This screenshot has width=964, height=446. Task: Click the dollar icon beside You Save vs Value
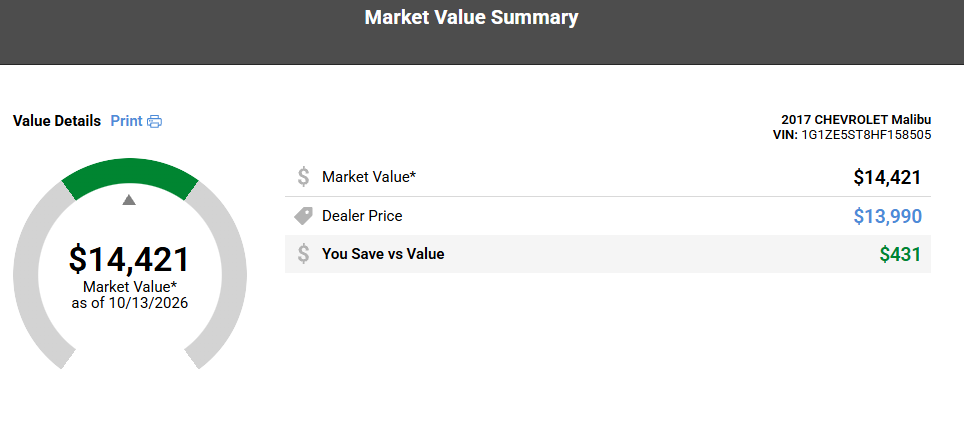click(303, 254)
